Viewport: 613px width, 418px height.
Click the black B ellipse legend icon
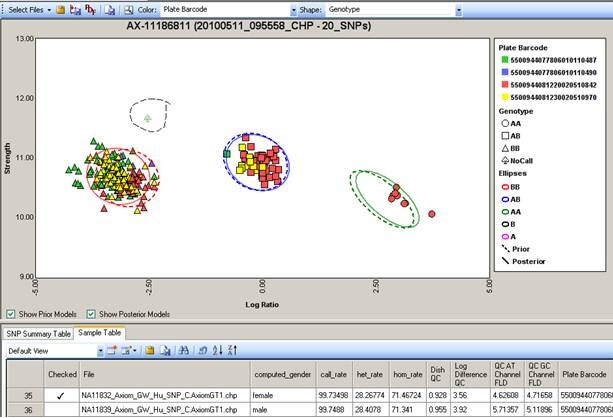(505, 224)
